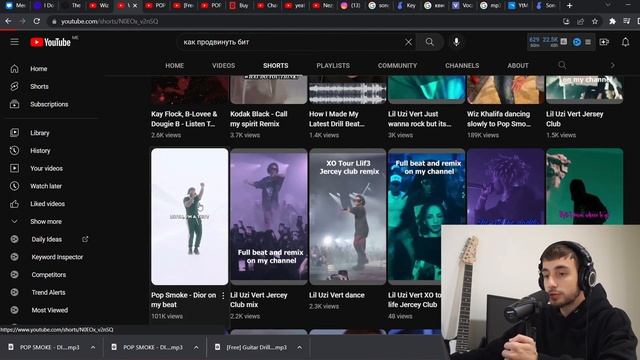Click the share page icon in address bar
This screenshot has height=360, width=640.
pos(580,21)
